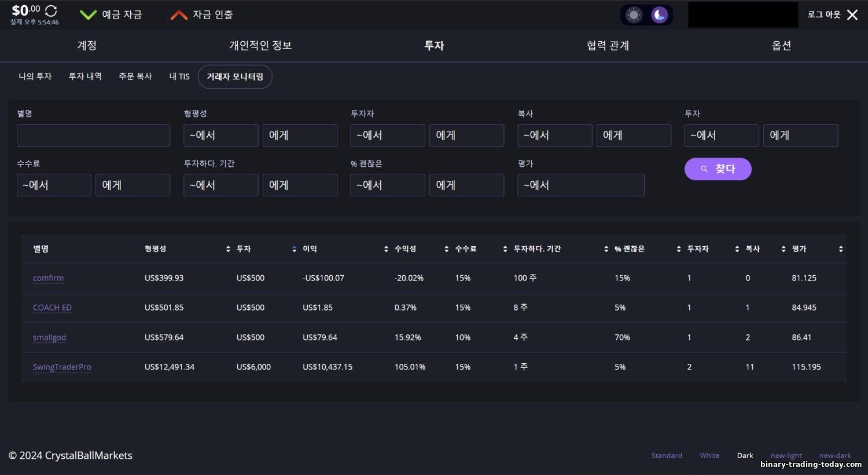Click the green deposit arrow icon
The width and height of the screenshot is (868, 475).
coord(88,14)
